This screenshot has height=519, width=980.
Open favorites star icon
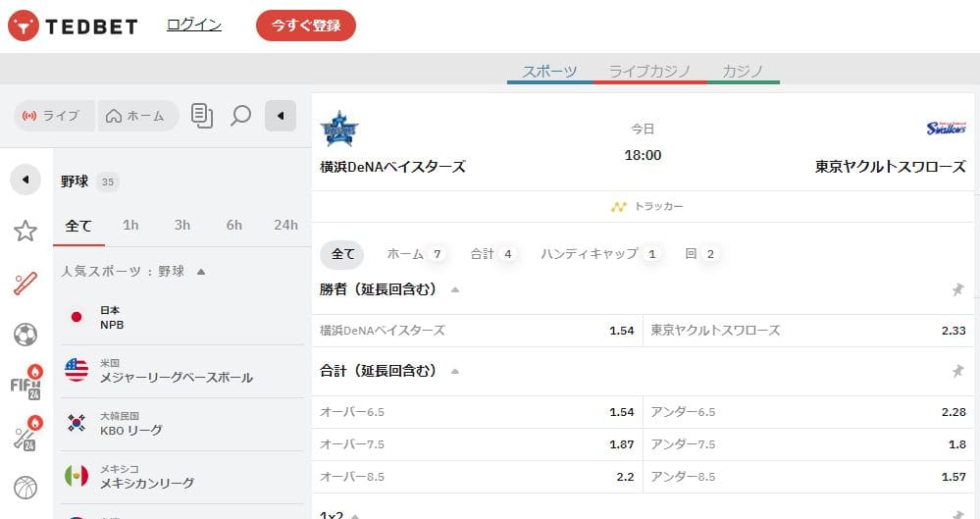pos(26,231)
